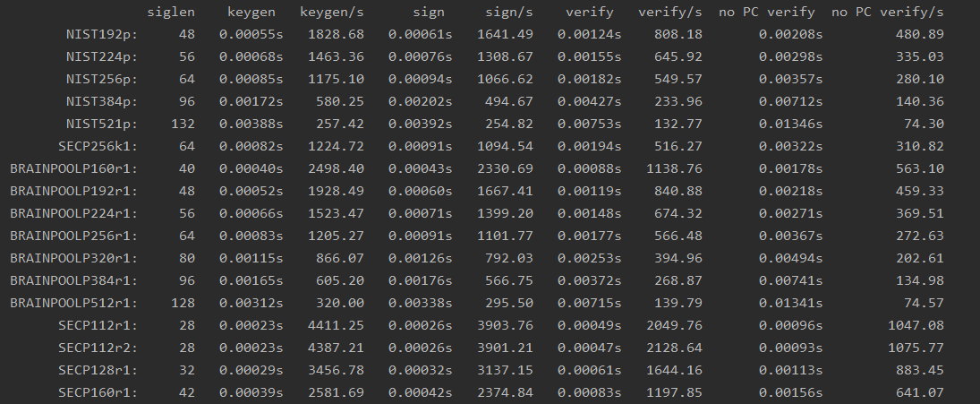Click keygen/s value 3456.78
Viewport: 980px width, 404px height.
click(337, 370)
